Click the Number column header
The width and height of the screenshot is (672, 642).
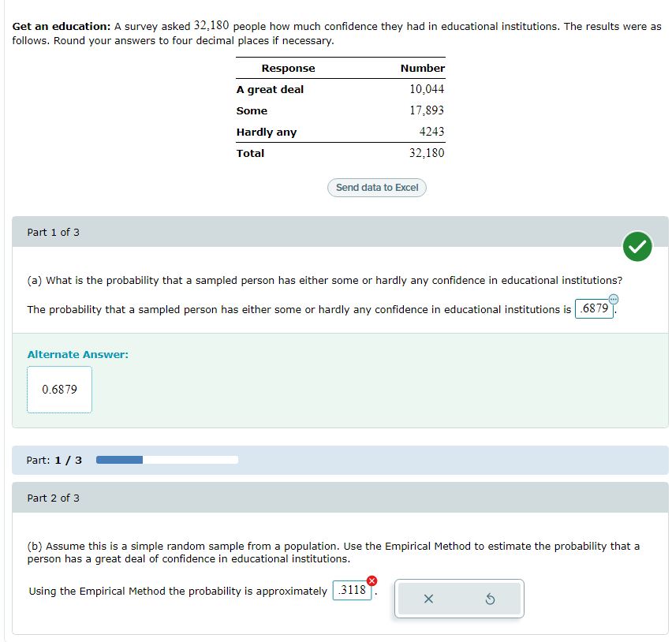click(423, 68)
